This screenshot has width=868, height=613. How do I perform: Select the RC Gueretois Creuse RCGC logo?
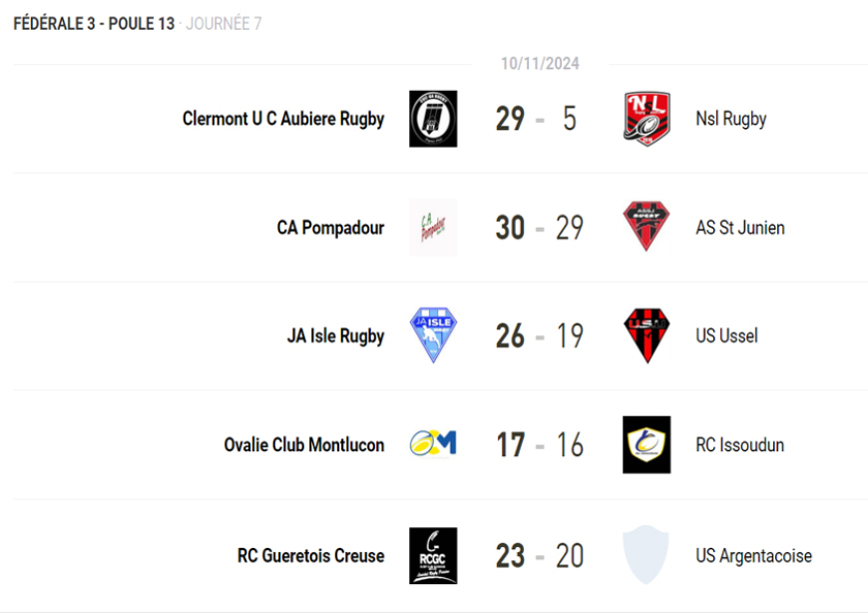pyautogui.click(x=433, y=555)
